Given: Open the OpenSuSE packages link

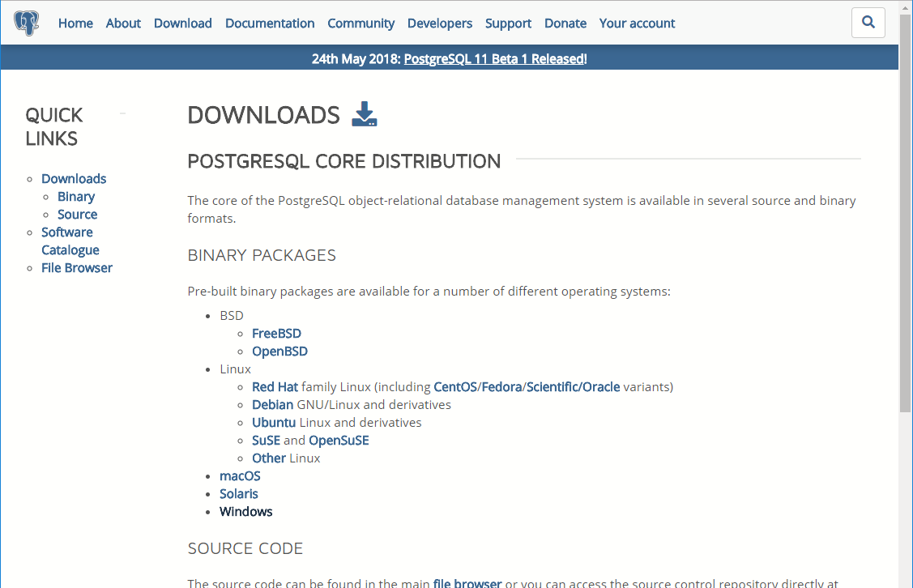Looking at the screenshot, I should tap(339, 441).
